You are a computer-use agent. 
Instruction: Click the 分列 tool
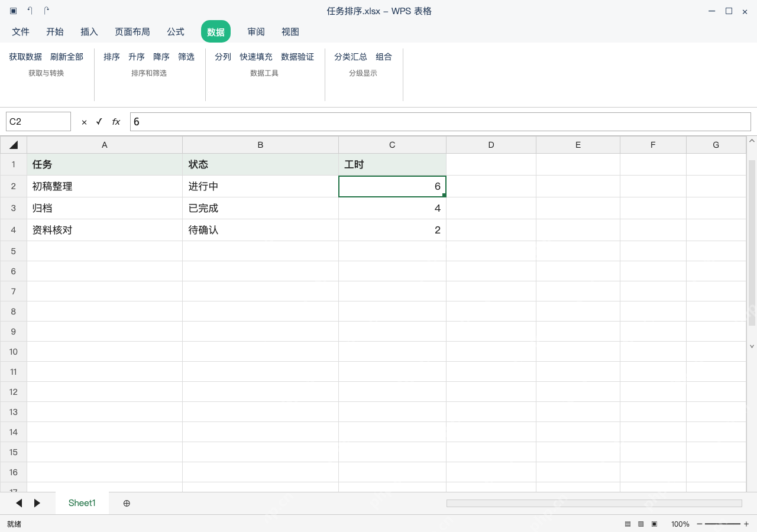pos(223,57)
